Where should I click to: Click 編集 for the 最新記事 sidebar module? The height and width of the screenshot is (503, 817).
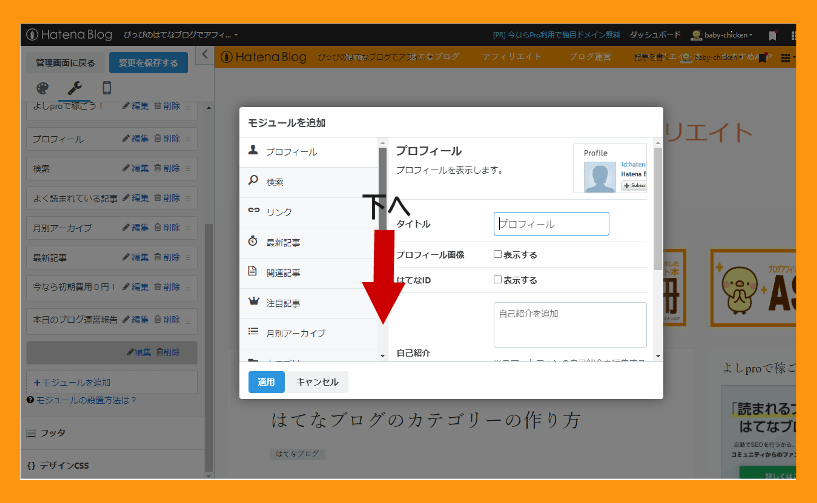(135, 257)
